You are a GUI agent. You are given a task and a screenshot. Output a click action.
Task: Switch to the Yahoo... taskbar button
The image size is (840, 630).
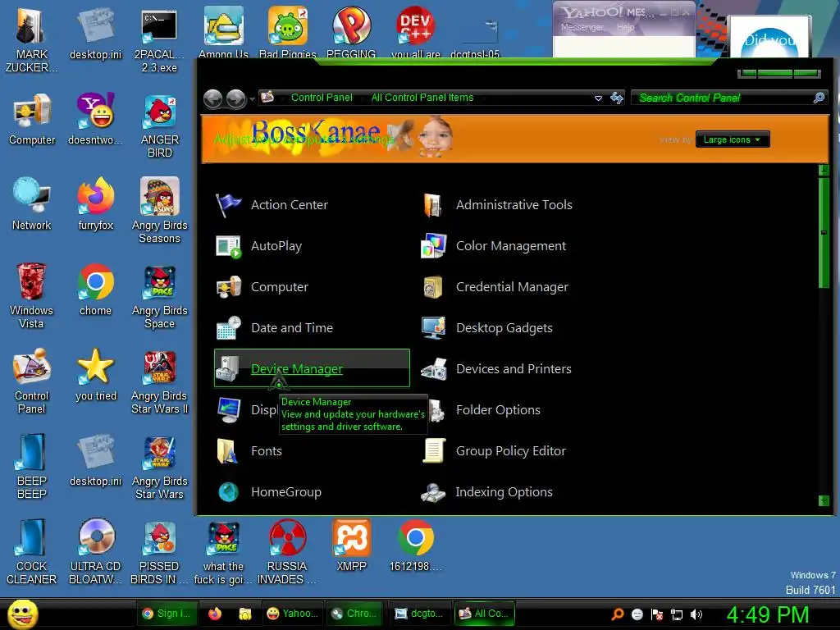[x=293, y=614]
